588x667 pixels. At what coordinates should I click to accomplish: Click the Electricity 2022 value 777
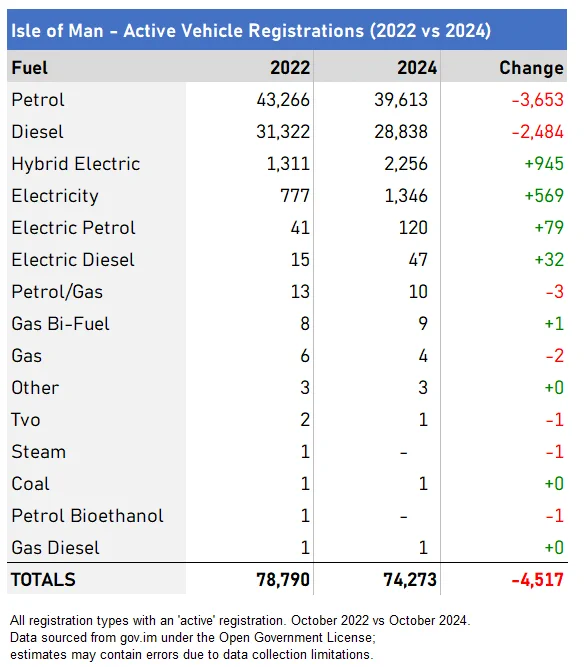point(295,196)
